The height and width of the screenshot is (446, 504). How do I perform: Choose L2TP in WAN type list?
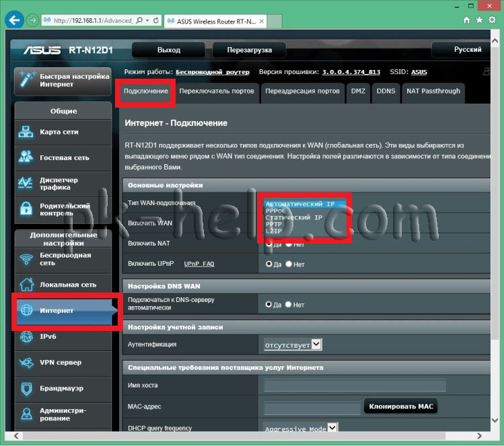pyautogui.click(x=305, y=231)
